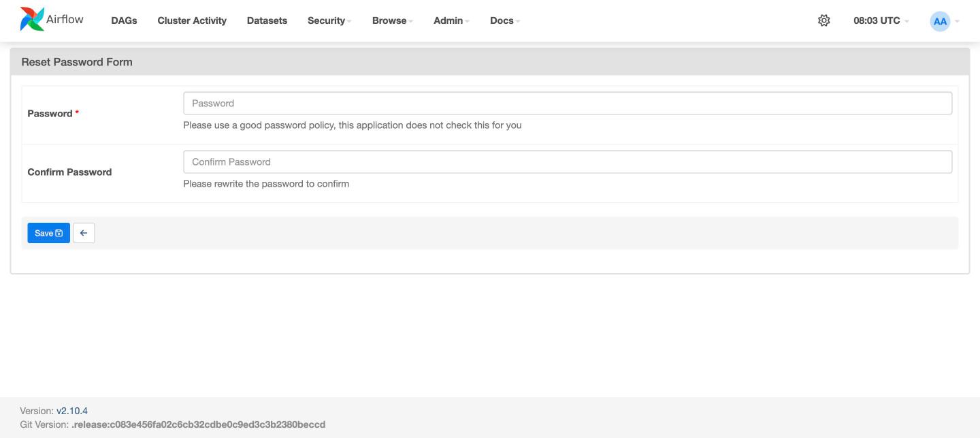Screen dimensions: 980x438
Task: Save the new password
Action: tap(48, 233)
